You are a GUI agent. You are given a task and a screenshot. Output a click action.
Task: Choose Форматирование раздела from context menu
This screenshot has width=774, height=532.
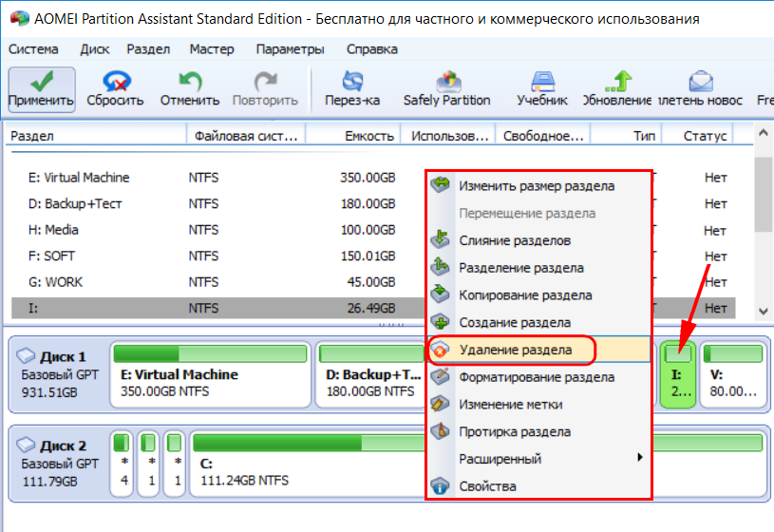[x=536, y=377]
